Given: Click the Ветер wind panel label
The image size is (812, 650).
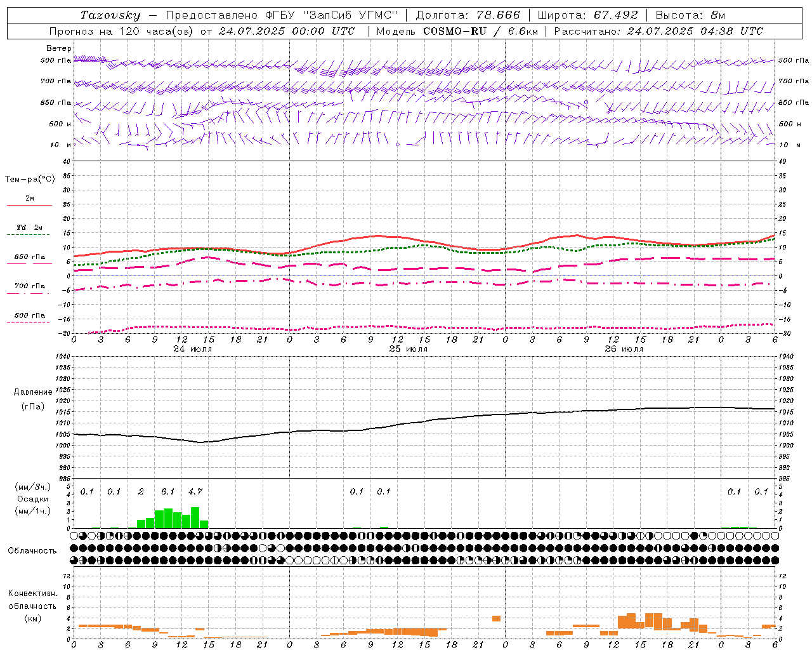Looking at the screenshot, I should (x=59, y=48).
